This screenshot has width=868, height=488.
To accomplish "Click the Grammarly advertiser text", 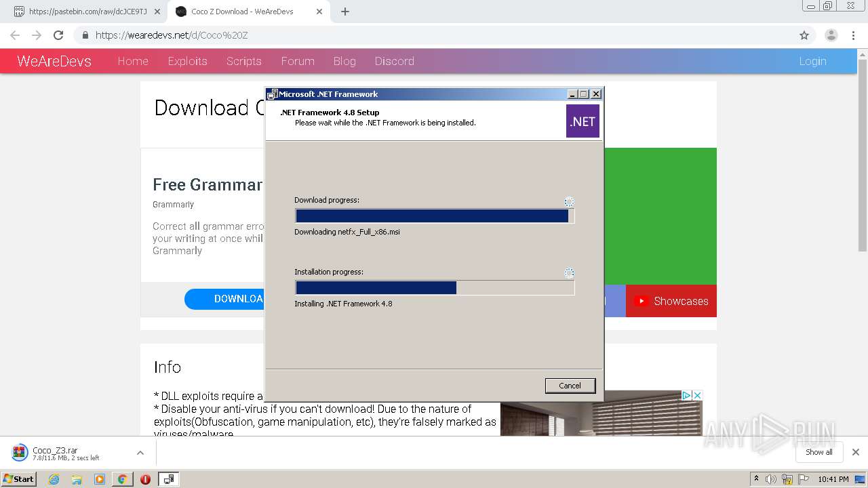I will tap(173, 204).
